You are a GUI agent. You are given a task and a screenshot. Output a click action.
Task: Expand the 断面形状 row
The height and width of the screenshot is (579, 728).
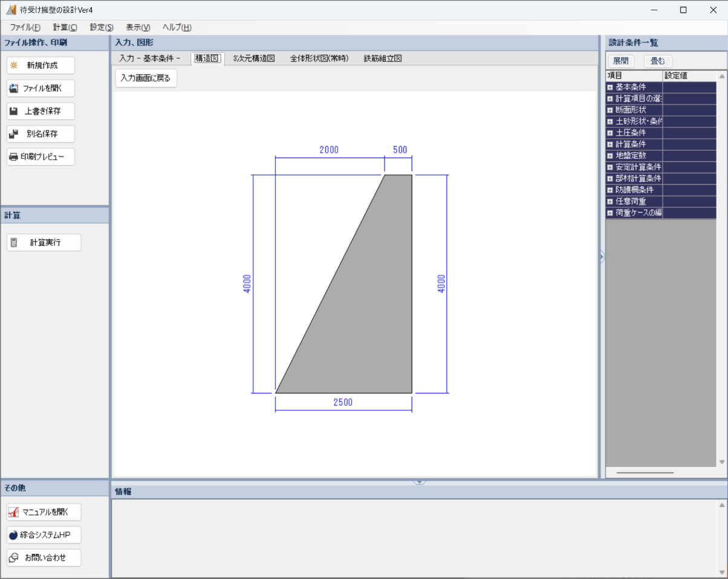[610, 110]
